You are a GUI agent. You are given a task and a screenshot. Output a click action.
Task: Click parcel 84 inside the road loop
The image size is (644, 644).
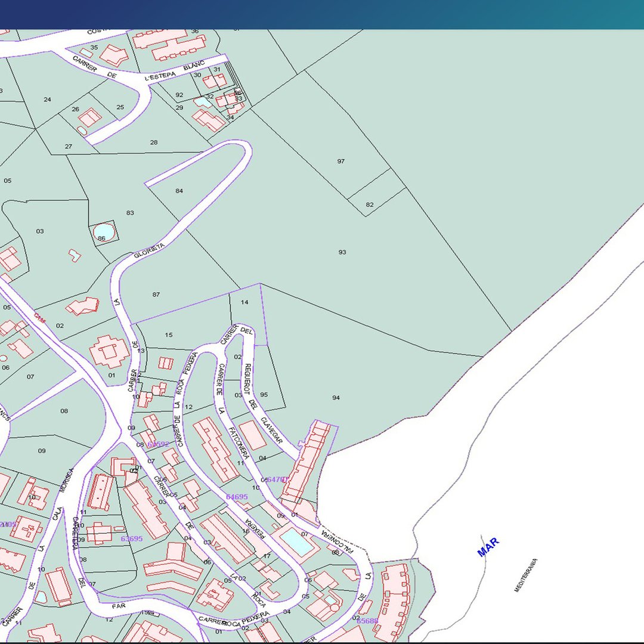[x=179, y=191]
